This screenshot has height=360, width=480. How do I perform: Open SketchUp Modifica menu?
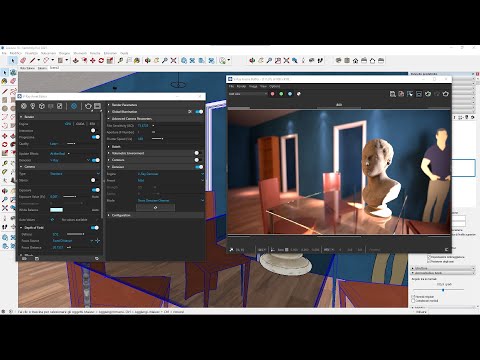[x=16, y=53]
